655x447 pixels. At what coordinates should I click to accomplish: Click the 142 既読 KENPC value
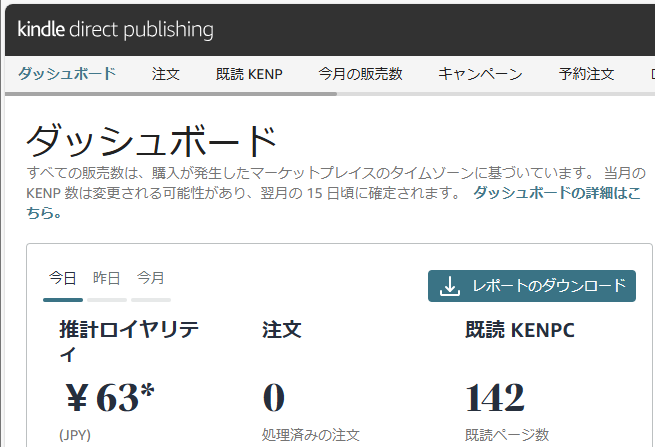pos(495,397)
